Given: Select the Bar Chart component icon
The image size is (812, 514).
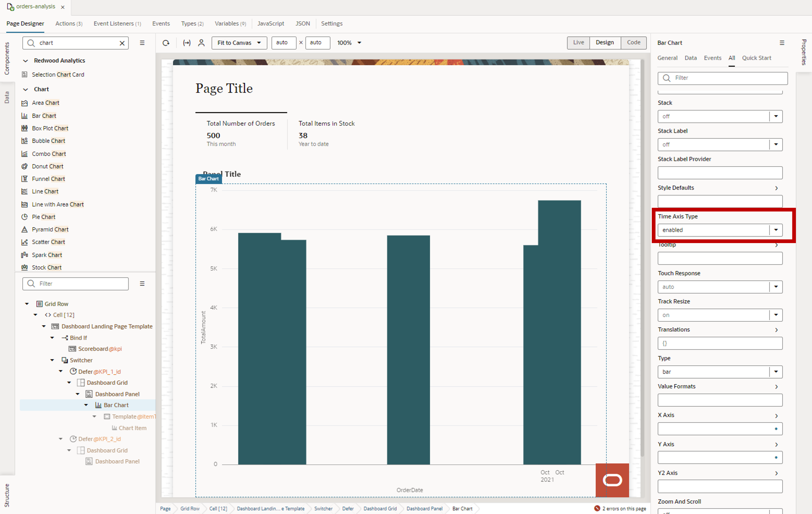Looking at the screenshot, I should click(25, 116).
